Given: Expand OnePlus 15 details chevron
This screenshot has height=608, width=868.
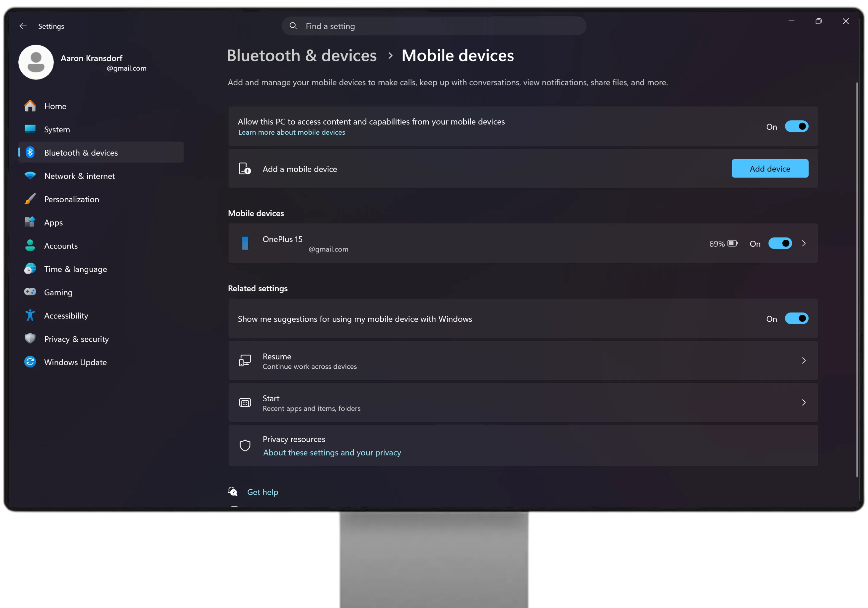Looking at the screenshot, I should coord(804,243).
